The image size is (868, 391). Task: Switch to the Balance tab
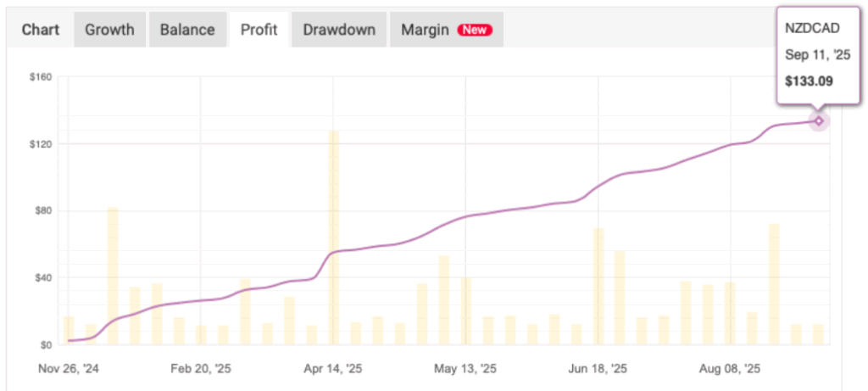(x=187, y=30)
